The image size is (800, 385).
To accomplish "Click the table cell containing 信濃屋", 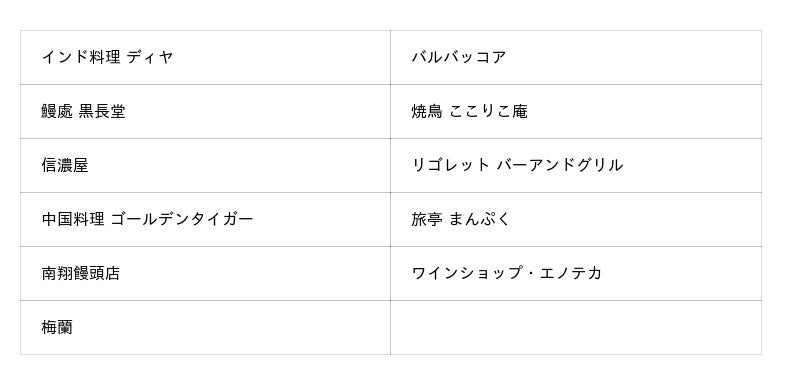I will pyautogui.click(x=206, y=165).
